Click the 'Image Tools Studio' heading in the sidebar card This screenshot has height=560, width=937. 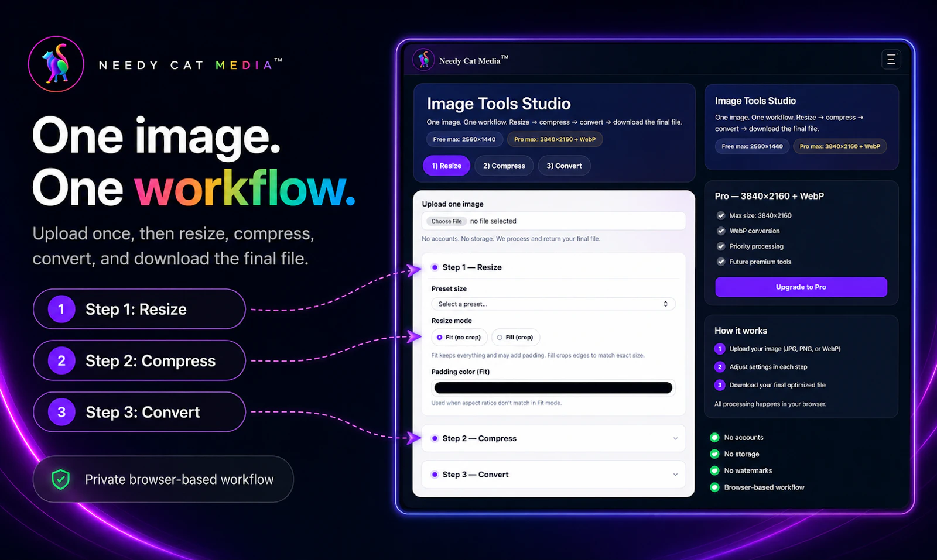coord(755,101)
